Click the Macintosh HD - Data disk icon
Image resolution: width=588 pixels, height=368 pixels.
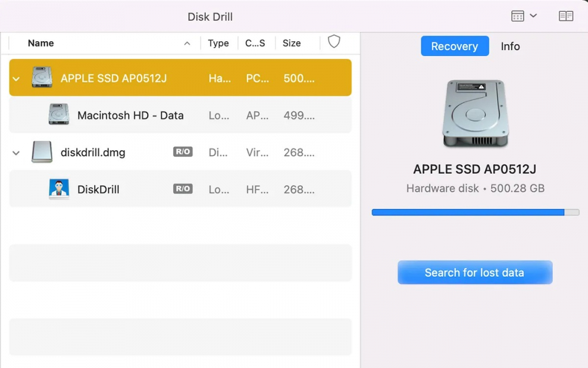tap(58, 115)
